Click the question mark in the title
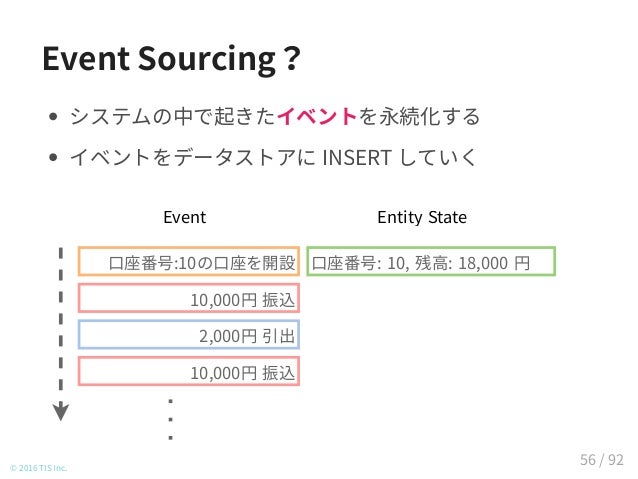This screenshot has width=638, height=479. point(293,60)
